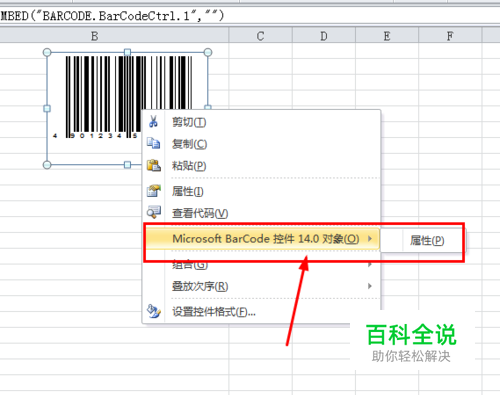
Task: Select column B header
Action: [x=95, y=36]
